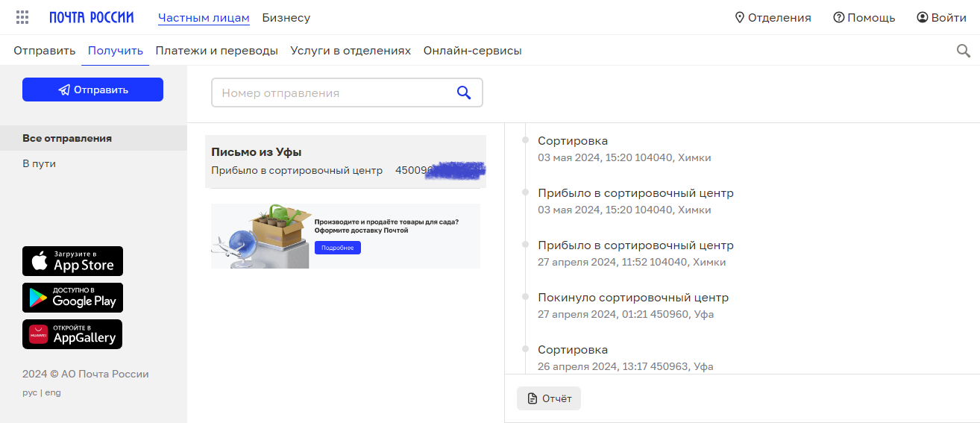Click Покинуло сортировочный центр entry
The width and height of the screenshot is (980, 423).
point(633,306)
